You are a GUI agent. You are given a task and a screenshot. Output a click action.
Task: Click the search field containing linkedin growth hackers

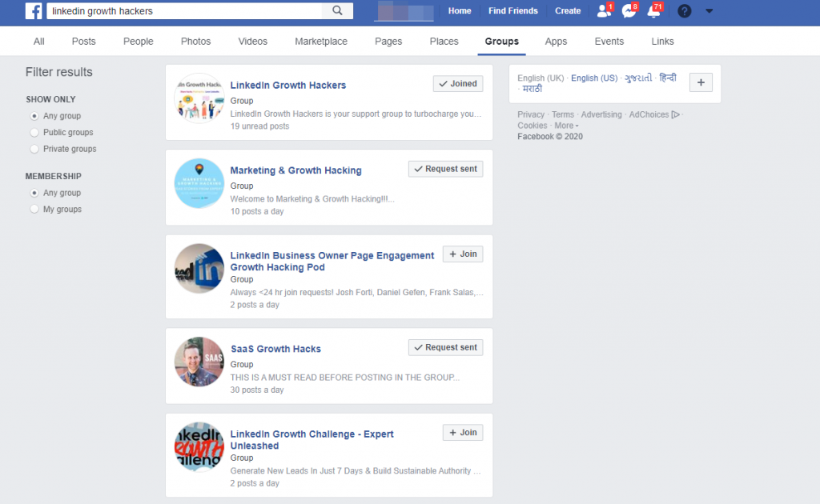coord(186,11)
